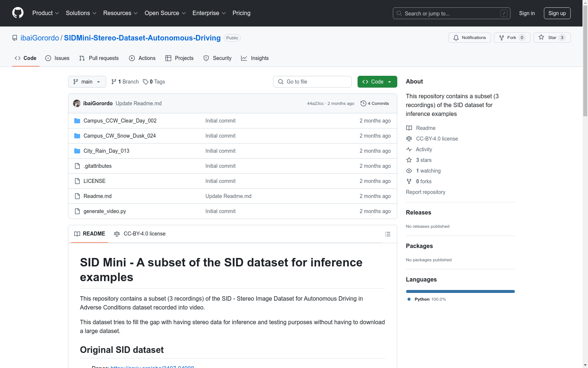Screen dimensions: 588x368
Task: Click the Campus_CCW_Clear_Day_002 folder icon
Action: tap(77, 121)
